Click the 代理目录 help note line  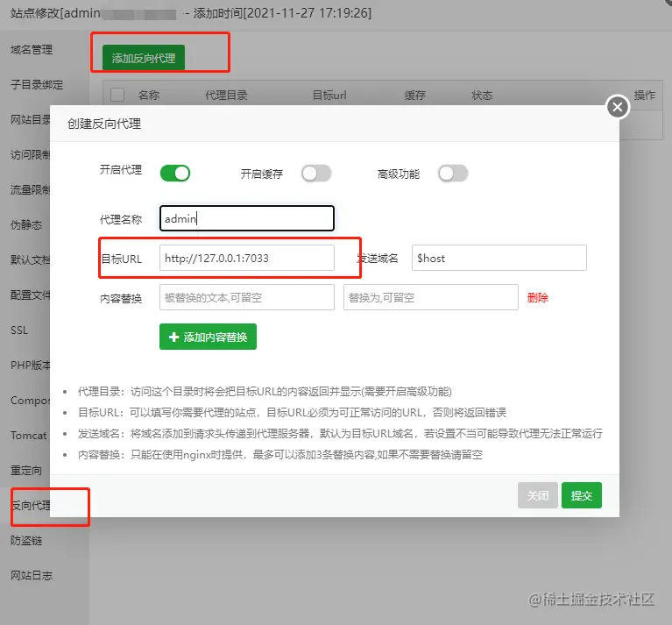265,391
